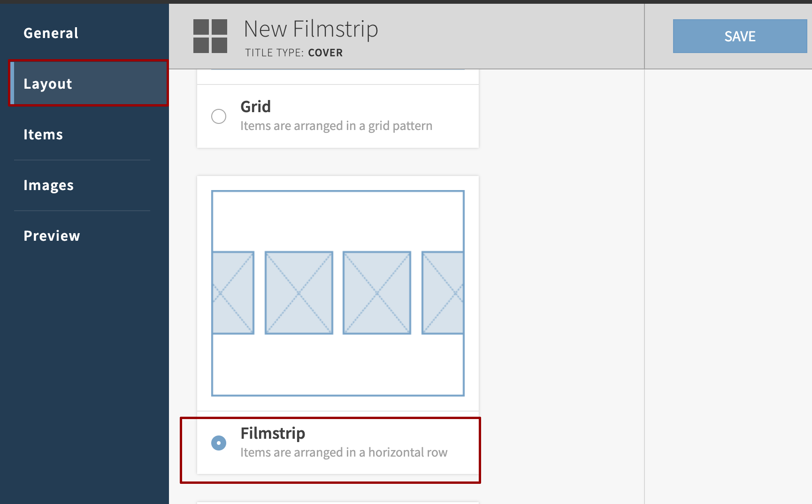Switch to the Layout section
Viewport: 812px width, 504px height.
[48, 84]
